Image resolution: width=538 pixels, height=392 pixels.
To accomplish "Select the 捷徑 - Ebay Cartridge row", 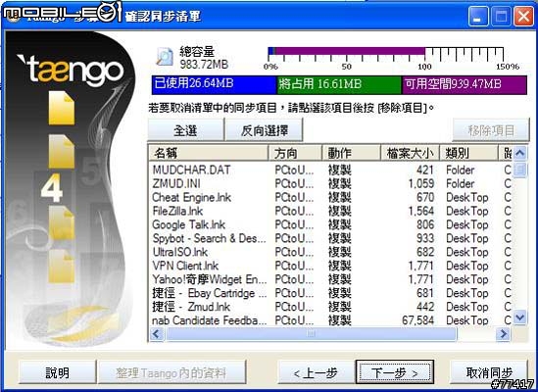I will click(x=331, y=293).
